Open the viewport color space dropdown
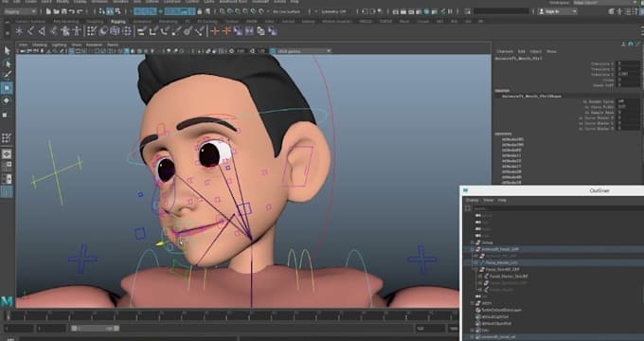 coord(303,51)
